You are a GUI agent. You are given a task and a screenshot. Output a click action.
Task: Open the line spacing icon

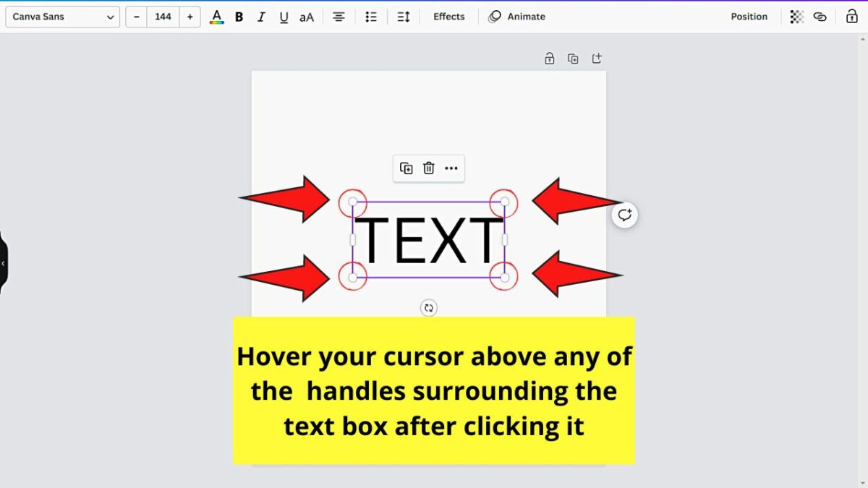point(404,16)
